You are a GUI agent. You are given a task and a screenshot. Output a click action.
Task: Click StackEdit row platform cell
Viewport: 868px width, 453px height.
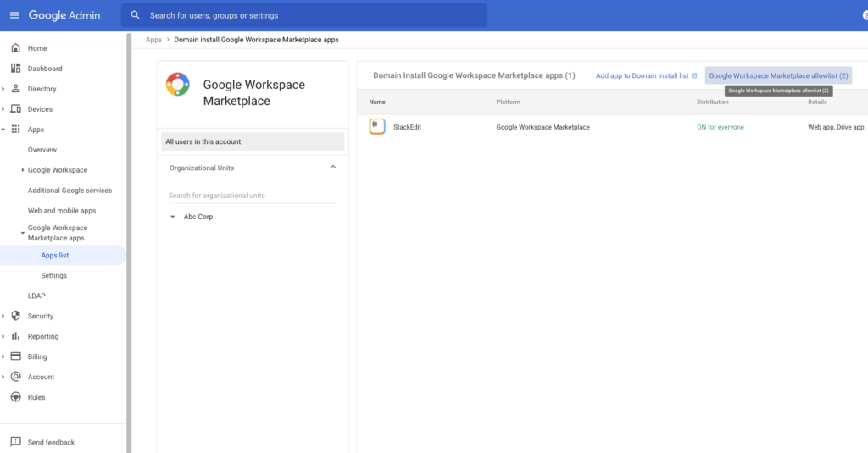point(543,127)
